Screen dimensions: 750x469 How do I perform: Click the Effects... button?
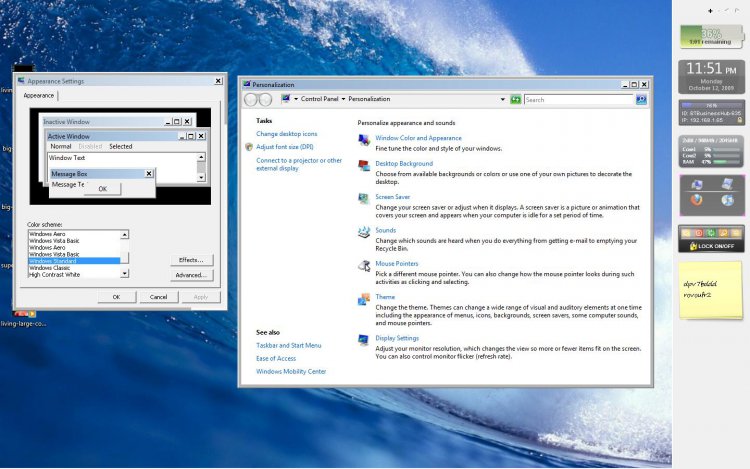tap(191, 260)
